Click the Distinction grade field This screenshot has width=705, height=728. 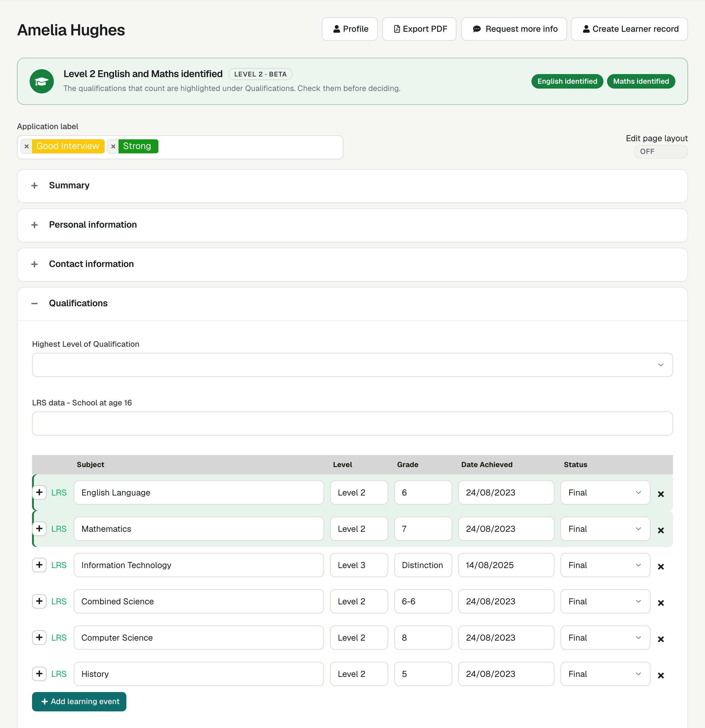(x=423, y=565)
